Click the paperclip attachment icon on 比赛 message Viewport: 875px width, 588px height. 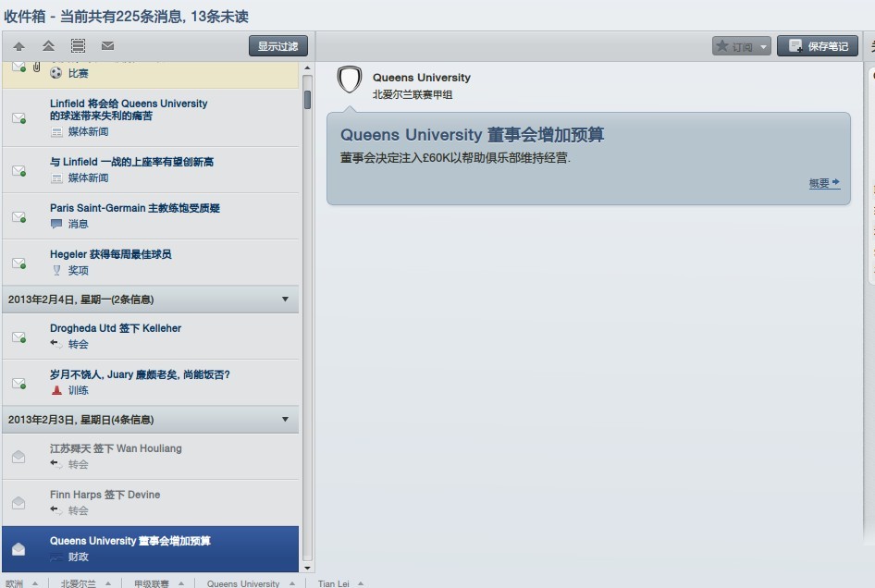point(37,67)
